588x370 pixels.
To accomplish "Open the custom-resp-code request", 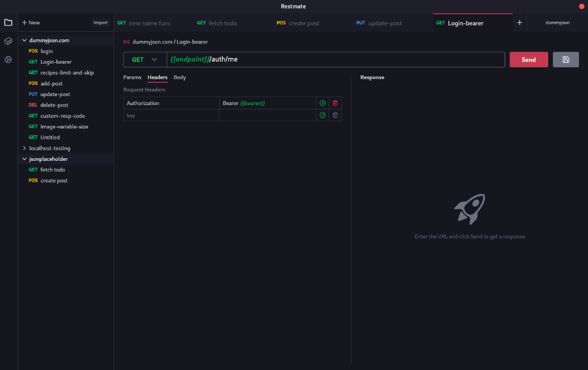I will [x=66, y=116].
